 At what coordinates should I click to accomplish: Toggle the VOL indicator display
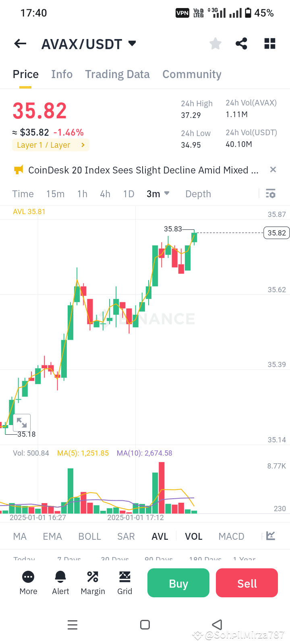(194, 536)
